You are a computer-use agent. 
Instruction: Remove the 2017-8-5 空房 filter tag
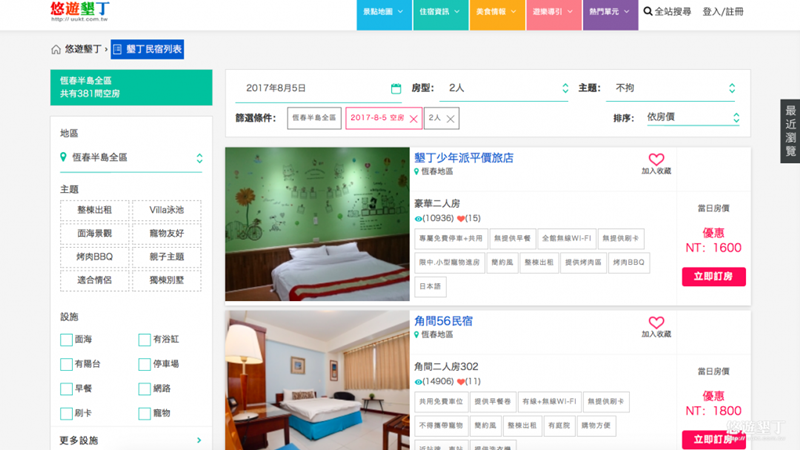[413, 118]
